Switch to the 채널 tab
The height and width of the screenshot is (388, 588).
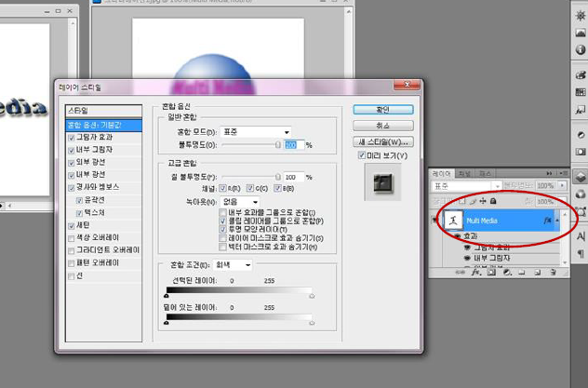[464, 174]
